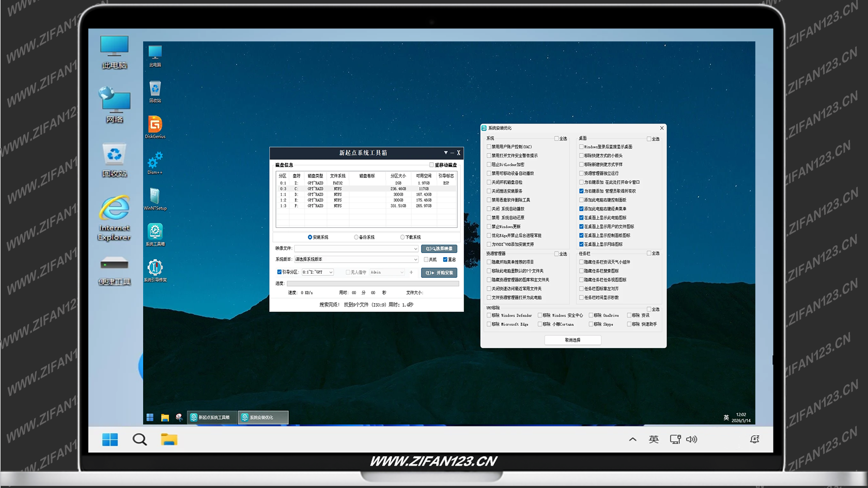Open the small 此电脑 icon on the inner desktop
Viewport: 868px width, 488px height.
[x=155, y=56]
